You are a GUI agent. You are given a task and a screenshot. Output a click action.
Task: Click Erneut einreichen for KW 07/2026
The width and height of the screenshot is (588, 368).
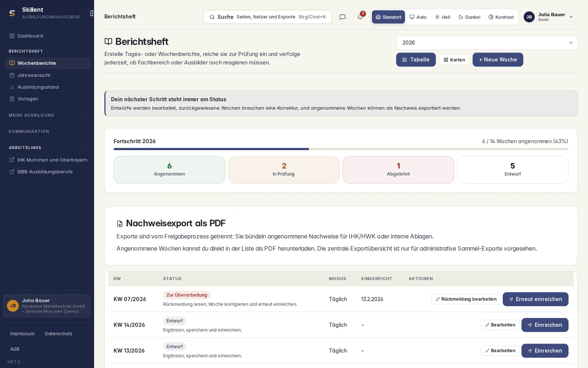click(x=535, y=299)
